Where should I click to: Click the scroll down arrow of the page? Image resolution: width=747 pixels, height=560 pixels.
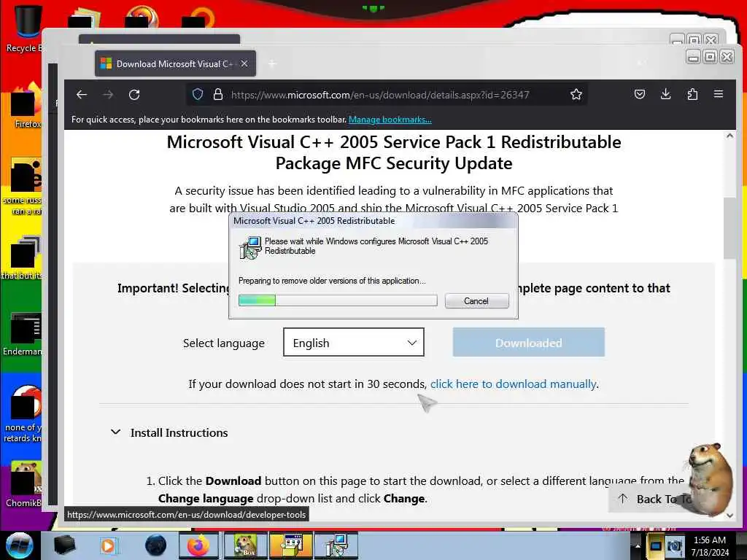tap(729, 516)
